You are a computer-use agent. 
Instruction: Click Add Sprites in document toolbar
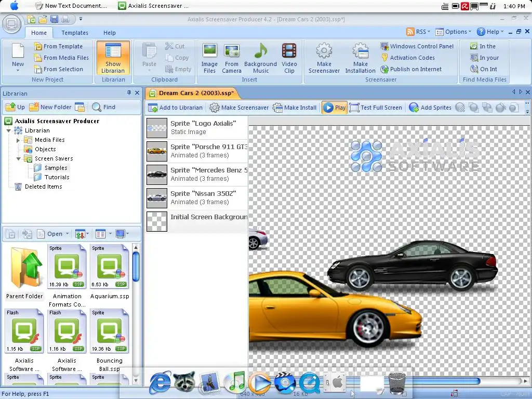coord(430,108)
